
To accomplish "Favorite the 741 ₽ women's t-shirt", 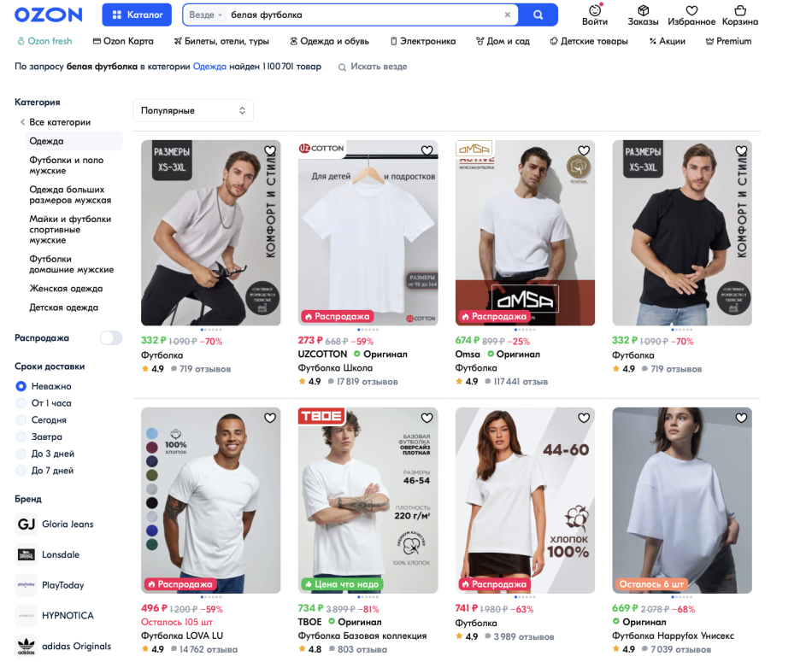I will (584, 418).
